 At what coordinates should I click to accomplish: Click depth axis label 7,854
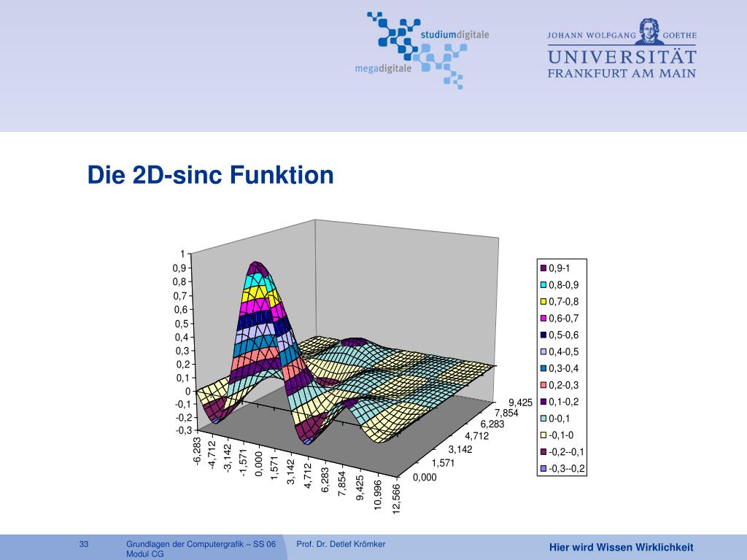pos(506,413)
